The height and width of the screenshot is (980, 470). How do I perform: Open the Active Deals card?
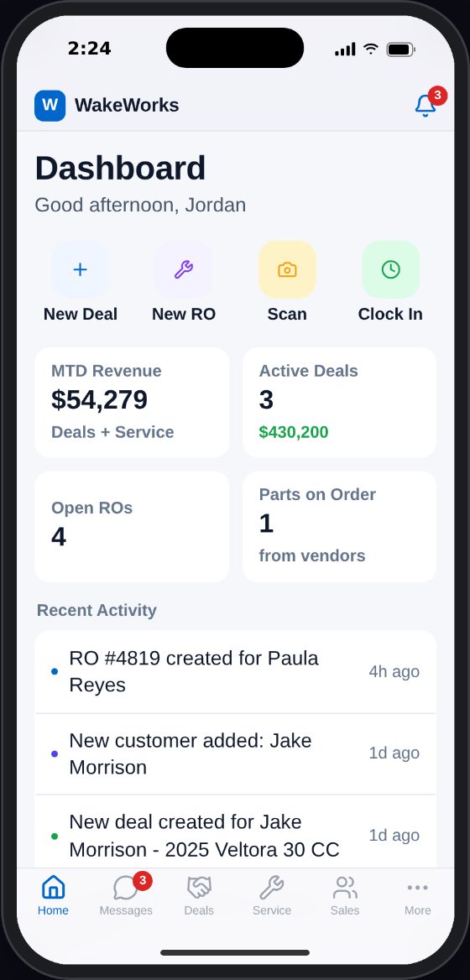pyautogui.click(x=339, y=402)
